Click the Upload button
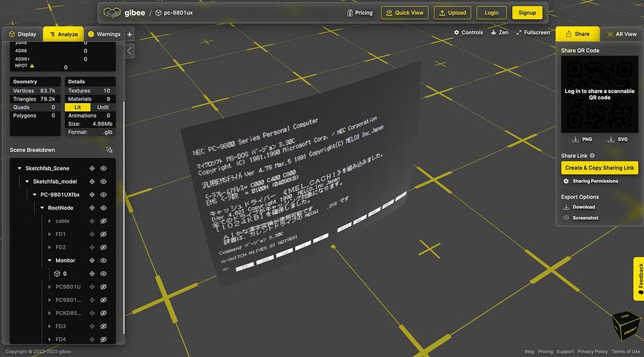The height and width of the screenshot is (357, 644). pyautogui.click(x=453, y=13)
